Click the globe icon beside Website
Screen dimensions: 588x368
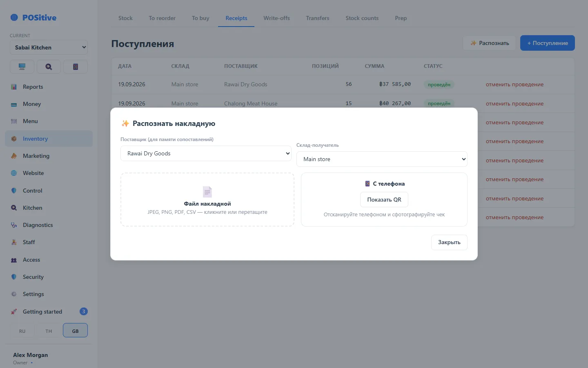point(14,173)
